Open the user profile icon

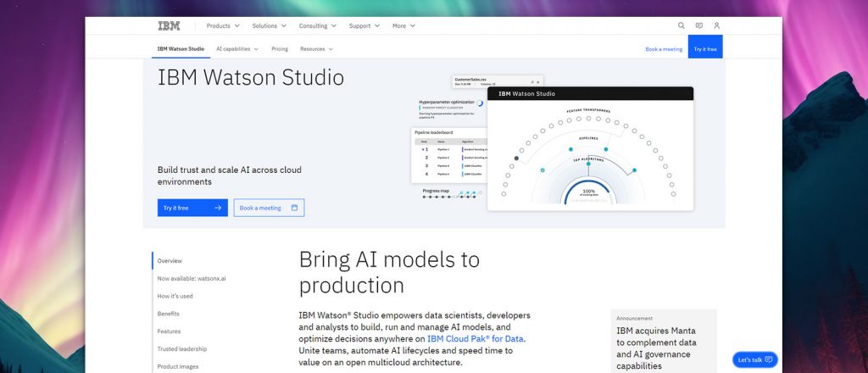(x=717, y=25)
